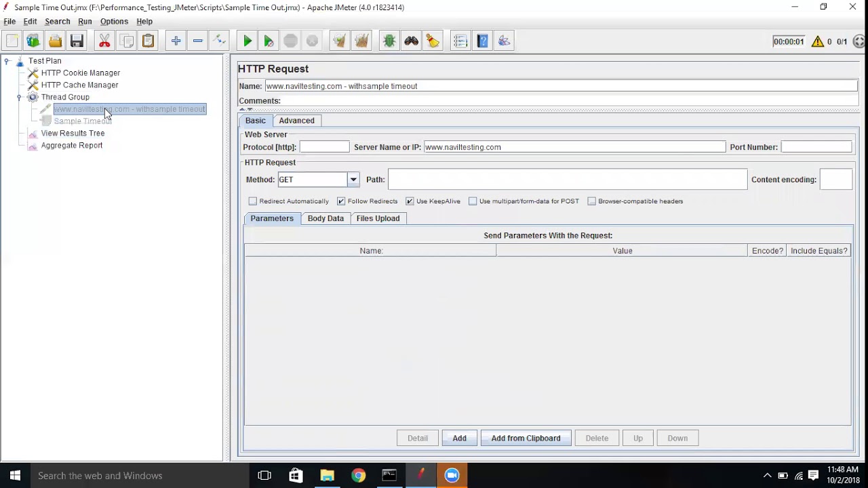
Task: Start the test with green play icon
Action: 248,41
